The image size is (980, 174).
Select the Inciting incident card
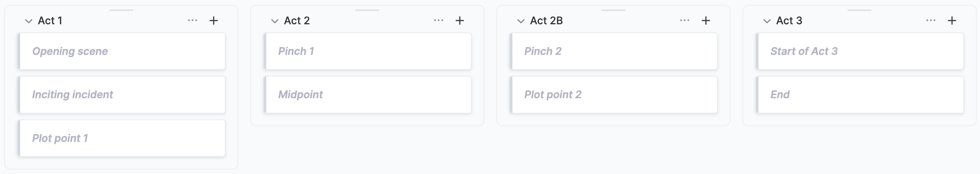pos(121,94)
